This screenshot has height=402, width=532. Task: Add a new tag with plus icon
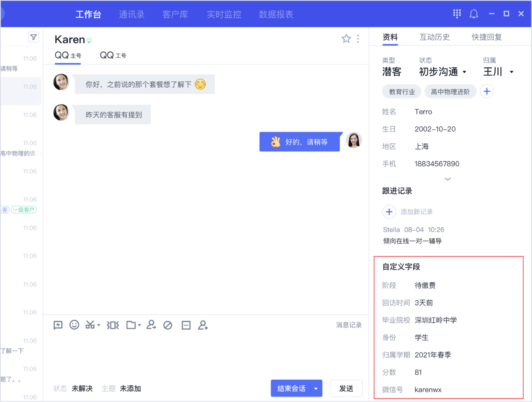[487, 91]
